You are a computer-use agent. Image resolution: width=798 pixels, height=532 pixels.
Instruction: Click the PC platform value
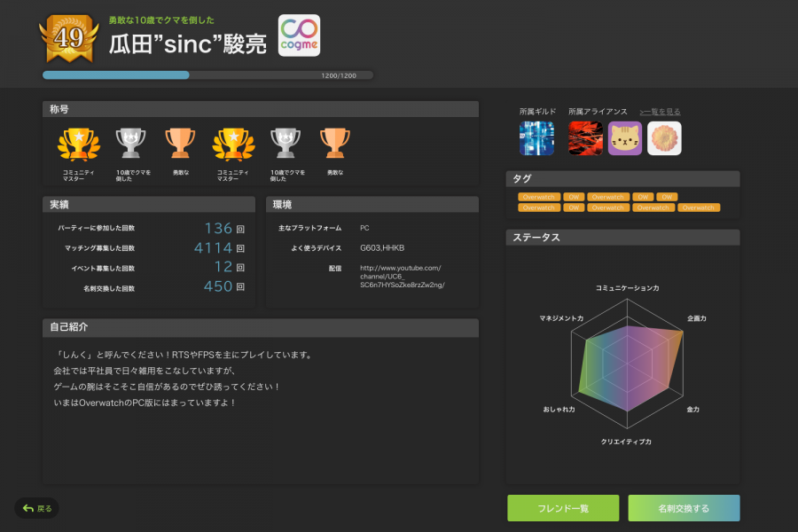pos(364,228)
